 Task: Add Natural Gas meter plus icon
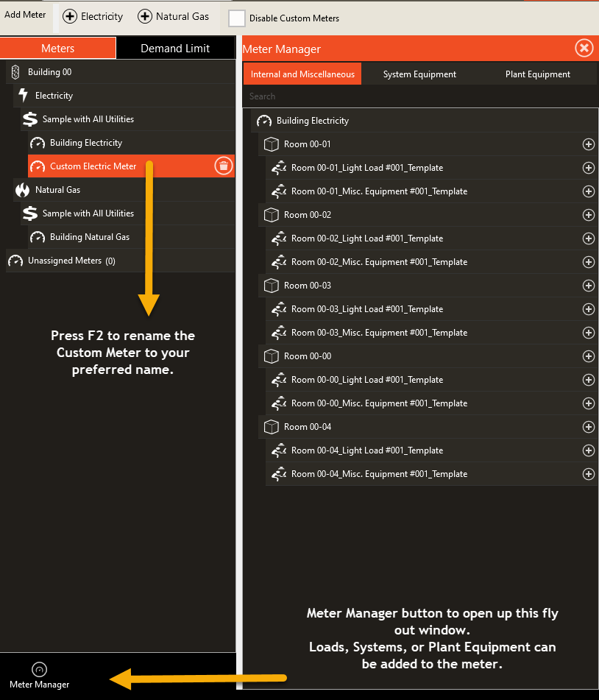coord(145,16)
